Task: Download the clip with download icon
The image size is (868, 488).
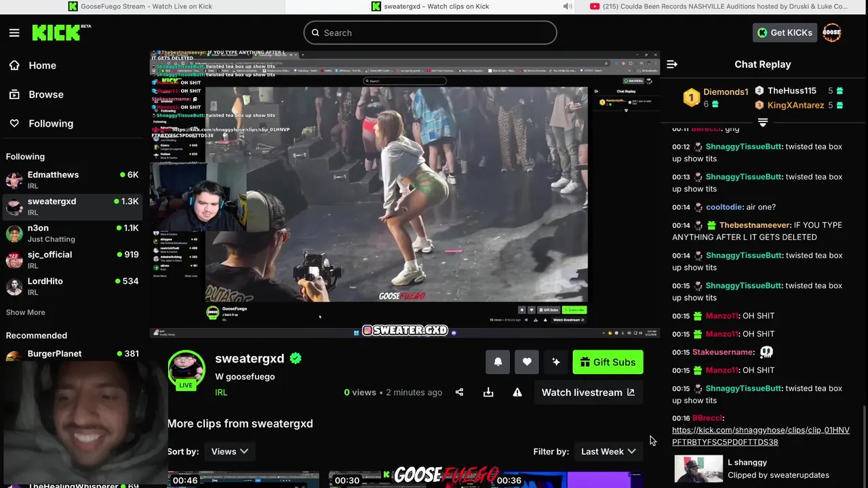Action: [x=488, y=392]
